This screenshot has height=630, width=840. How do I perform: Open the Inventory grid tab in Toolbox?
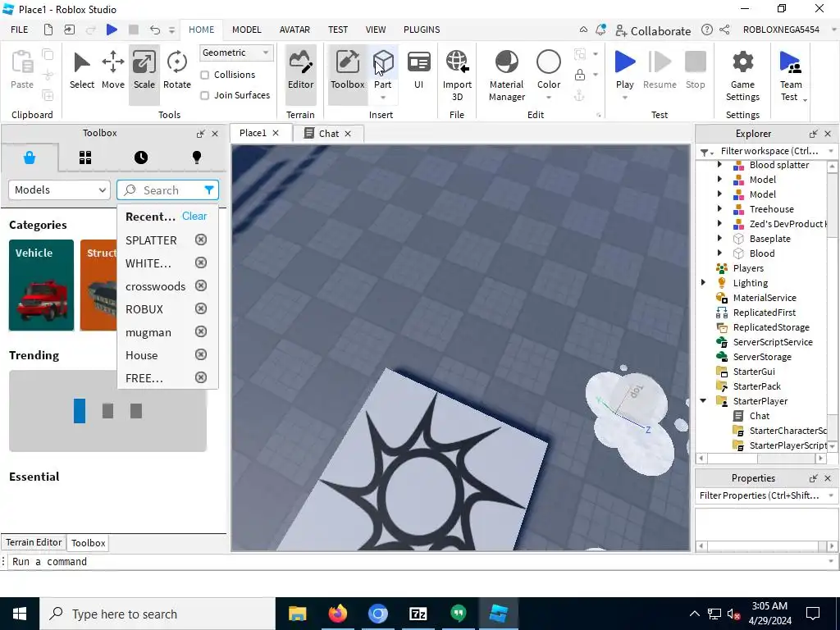pyautogui.click(x=85, y=157)
